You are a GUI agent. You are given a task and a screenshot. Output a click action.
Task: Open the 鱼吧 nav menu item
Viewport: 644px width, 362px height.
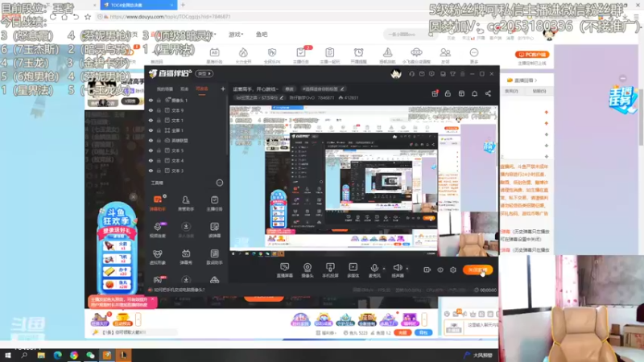(262, 35)
